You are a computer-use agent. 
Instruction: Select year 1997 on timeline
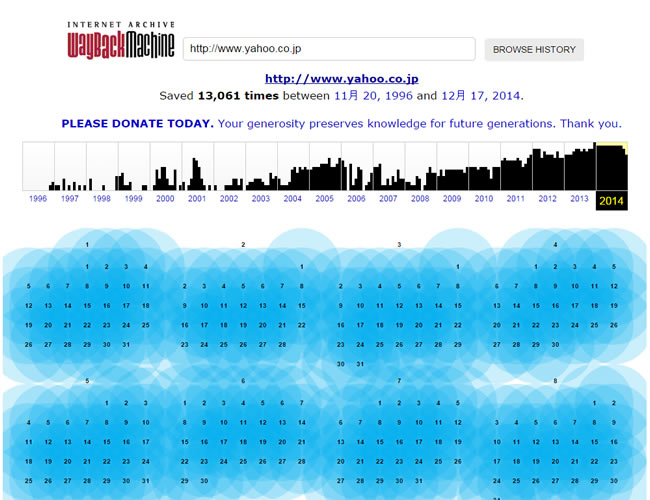[70, 199]
